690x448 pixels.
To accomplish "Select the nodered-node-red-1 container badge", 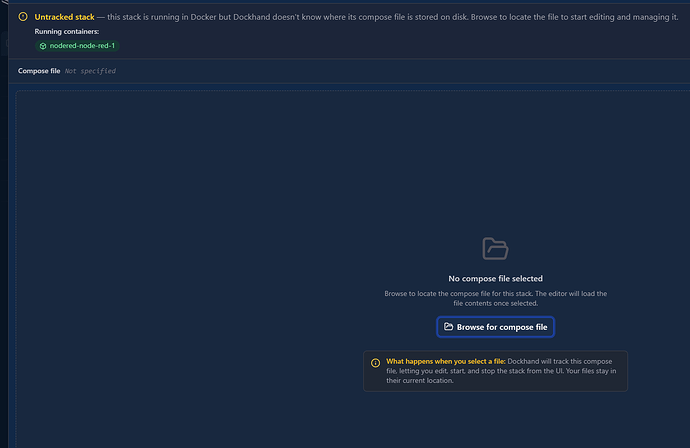I will pyautogui.click(x=77, y=46).
